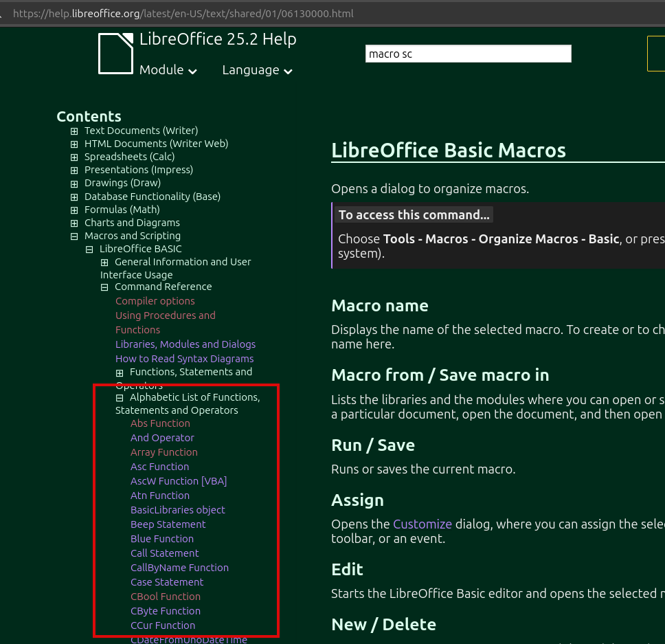Open the Call Statement help page
The image size is (665, 644).
coord(165,553)
